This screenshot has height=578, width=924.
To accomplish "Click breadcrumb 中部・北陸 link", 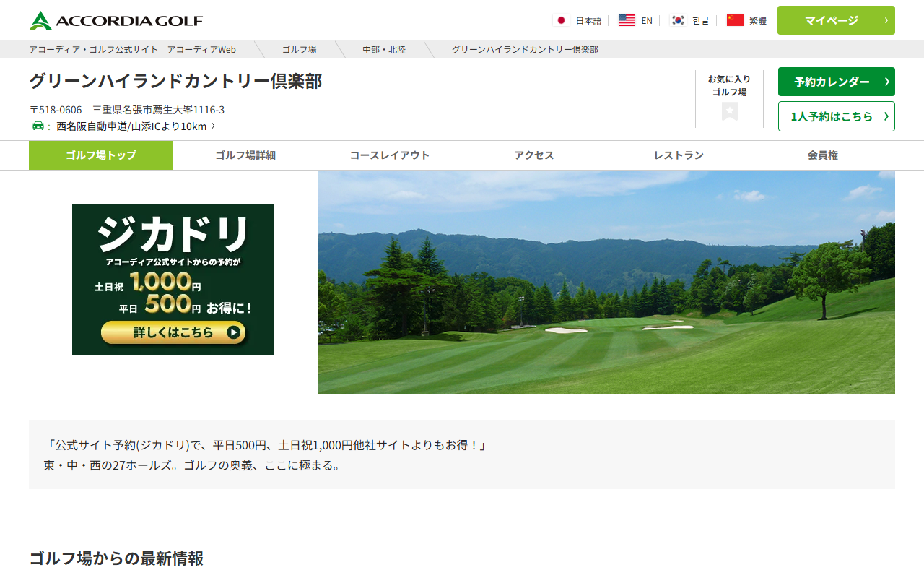I will (384, 49).
